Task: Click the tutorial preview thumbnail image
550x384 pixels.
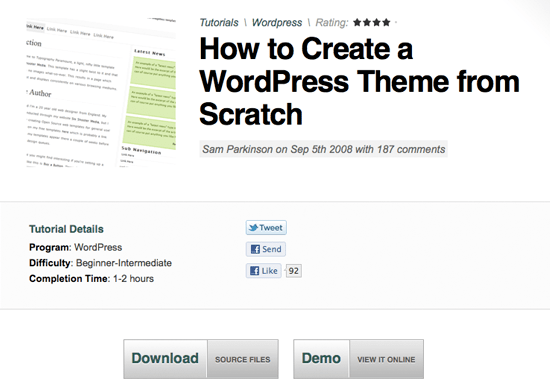Action: click(101, 92)
